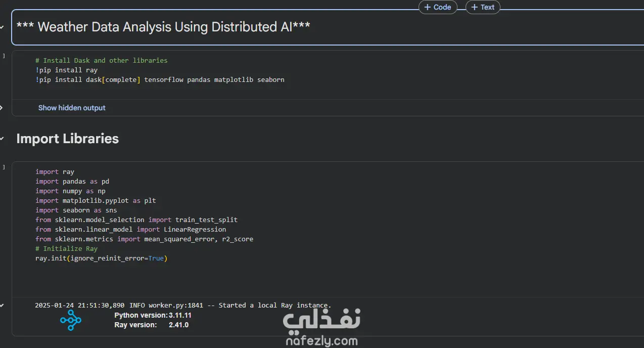Click the 'Started a local Ray instance' log line
The width and height of the screenshot is (644, 348).
183,305
